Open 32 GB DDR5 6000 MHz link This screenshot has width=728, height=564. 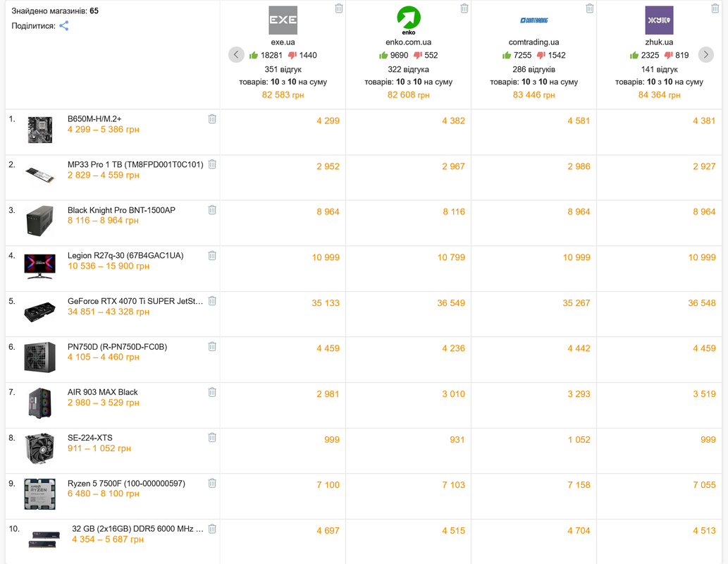[x=138, y=529]
